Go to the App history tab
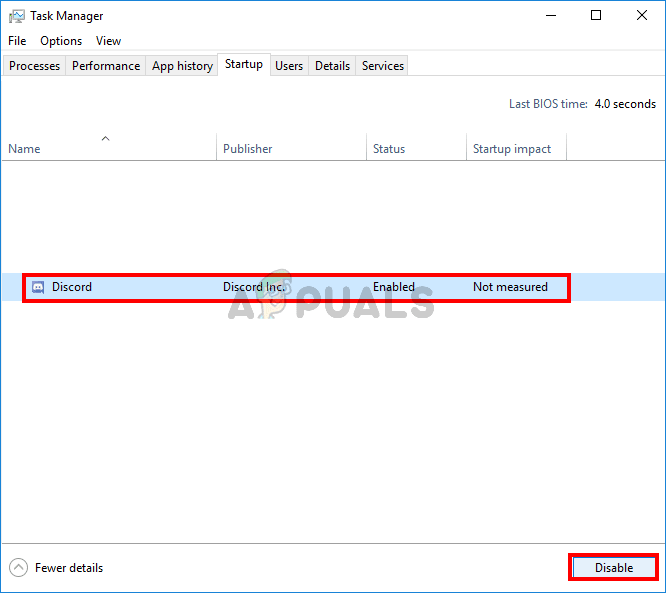This screenshot has width=666, height=593. pos(182,66)
